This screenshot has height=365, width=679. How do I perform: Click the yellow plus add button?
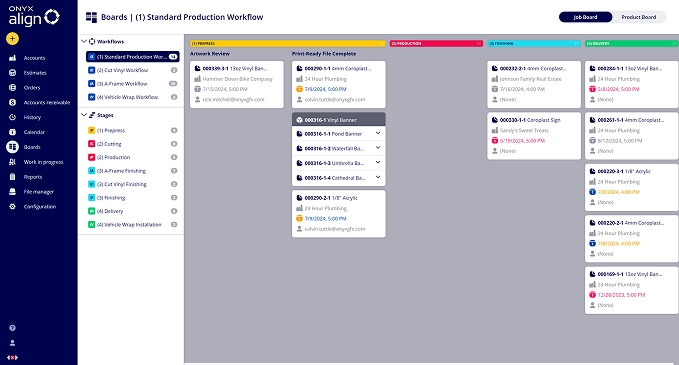12,39
